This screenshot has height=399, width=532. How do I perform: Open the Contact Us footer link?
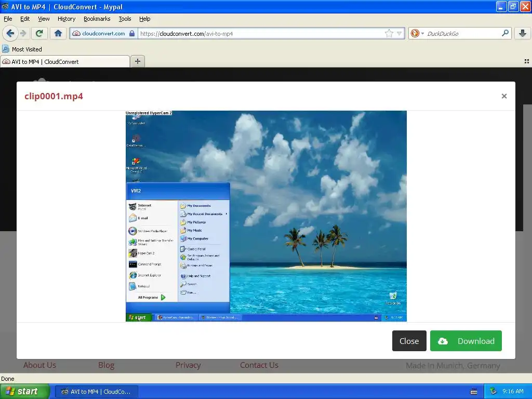[259, 365]
